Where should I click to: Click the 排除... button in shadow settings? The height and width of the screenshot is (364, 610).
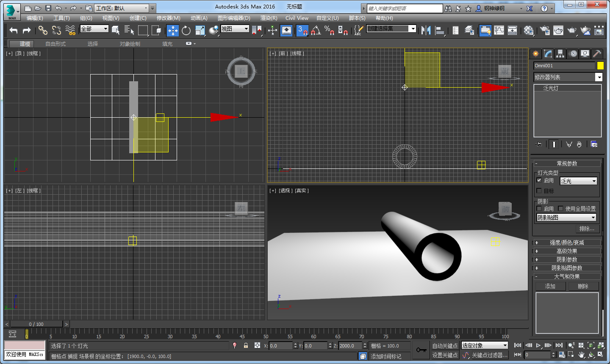pyautogui.click(x=587, y=229)
